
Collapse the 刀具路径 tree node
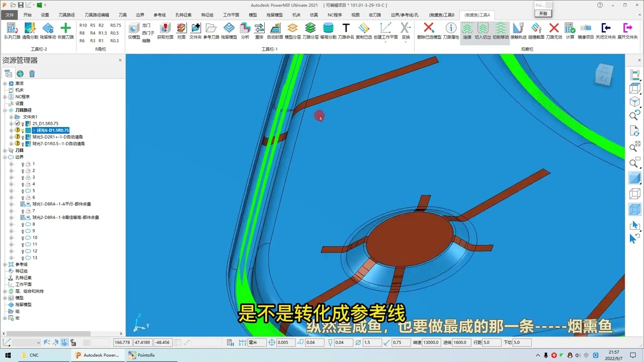[5, 110]
